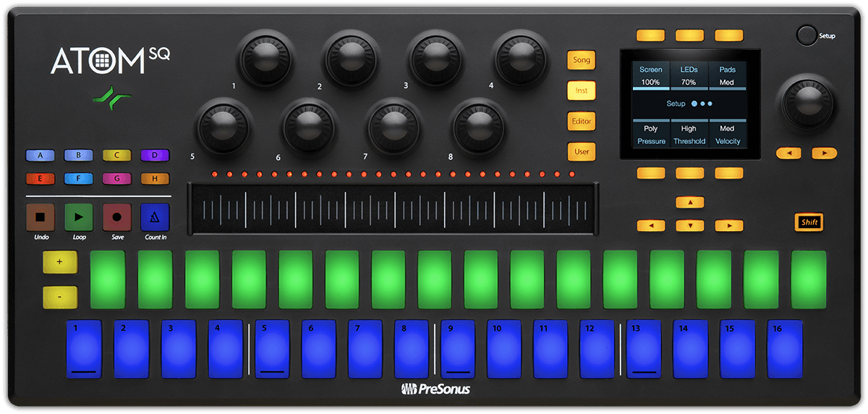Screen dimensions: 868x414
Task: Switch to Song mode
Action: coord(582,60)
